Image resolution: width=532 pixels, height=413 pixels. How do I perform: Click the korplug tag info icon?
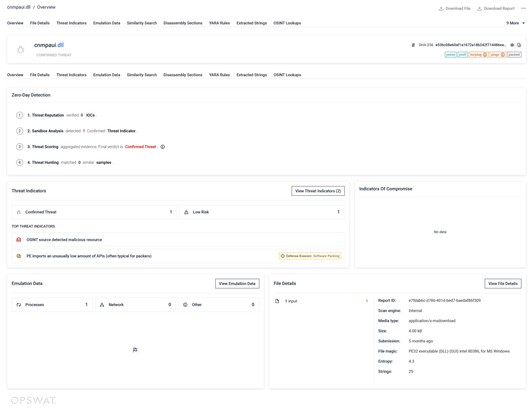485,55
